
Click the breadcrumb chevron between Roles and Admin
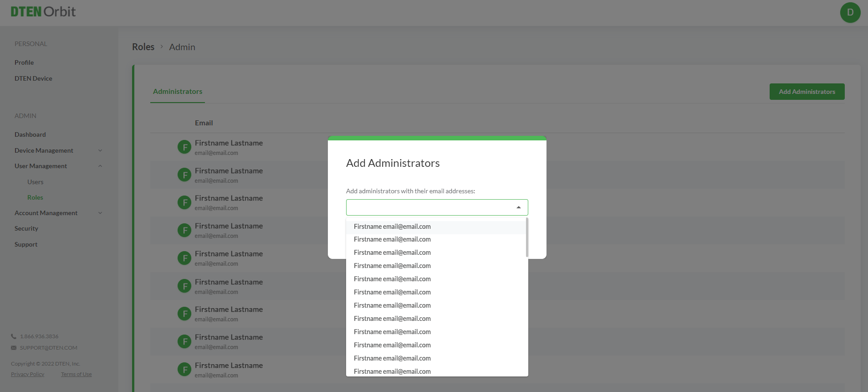(162, 46)
